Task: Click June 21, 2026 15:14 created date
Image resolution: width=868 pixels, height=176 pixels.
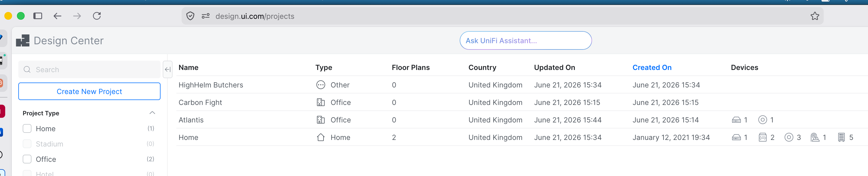Action: point(665,120)
